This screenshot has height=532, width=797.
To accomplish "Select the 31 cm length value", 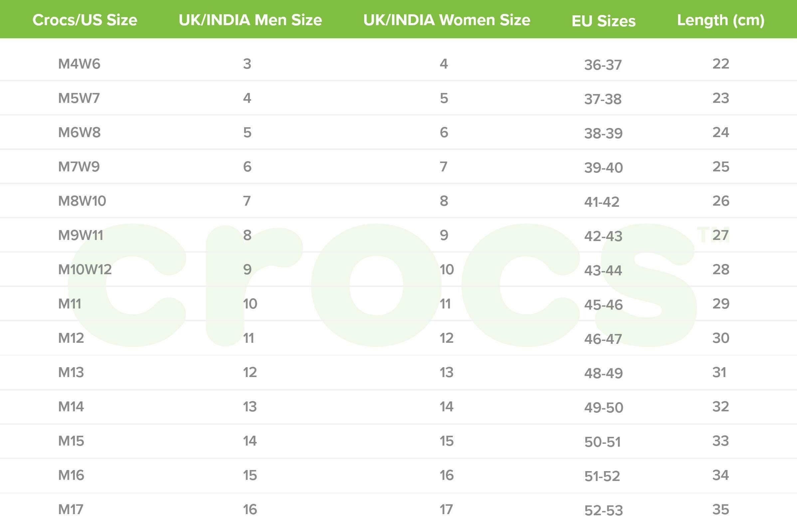I will pyautogui.click(x=719, y=372).
